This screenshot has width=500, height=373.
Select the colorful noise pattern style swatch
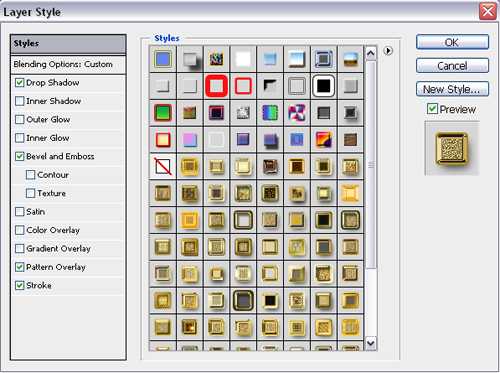coord(216,59)
